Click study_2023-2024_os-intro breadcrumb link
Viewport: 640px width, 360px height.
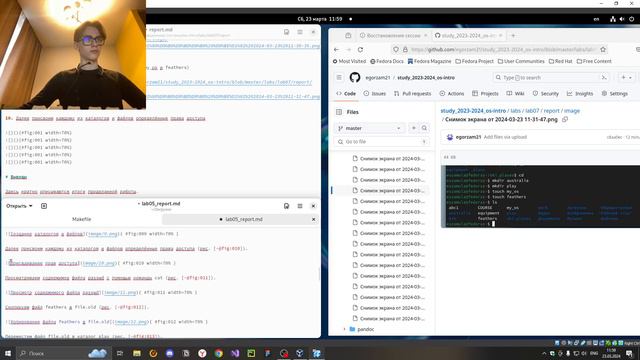(473, 111)
